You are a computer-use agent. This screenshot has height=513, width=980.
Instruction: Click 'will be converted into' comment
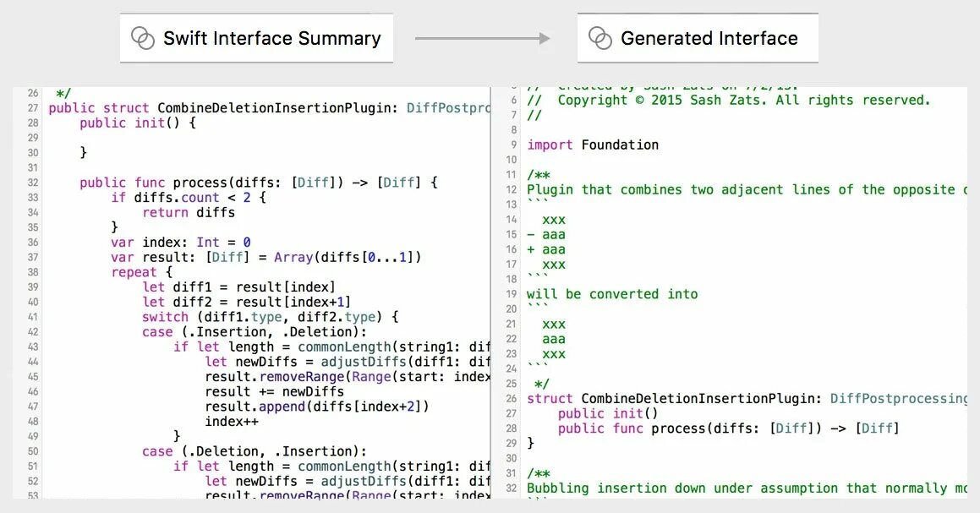coord(612,294)
